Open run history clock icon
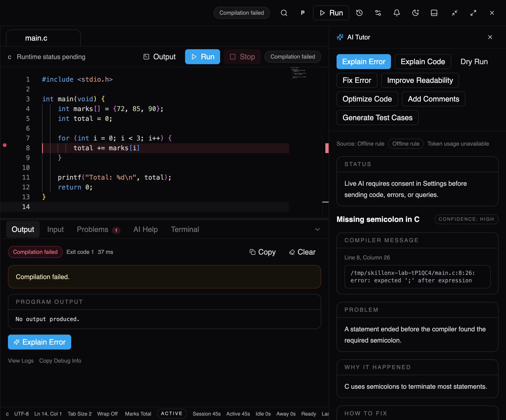Image resolution: width=506 pixels, height=420 pixels. (359, 13)
